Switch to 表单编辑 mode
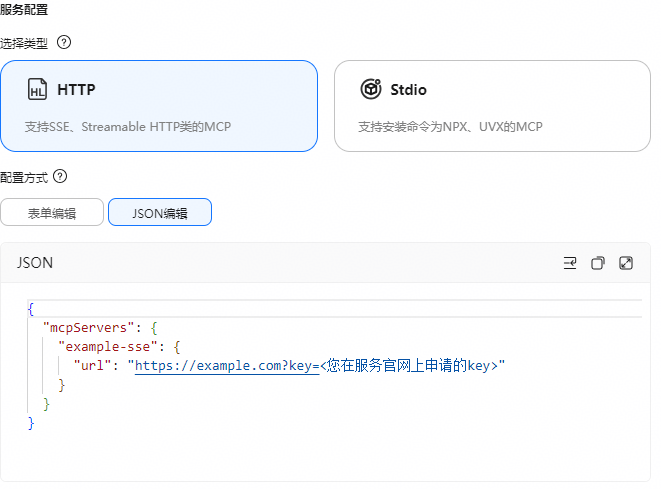This screenshot has width=661, height=489. pos(52,212)
